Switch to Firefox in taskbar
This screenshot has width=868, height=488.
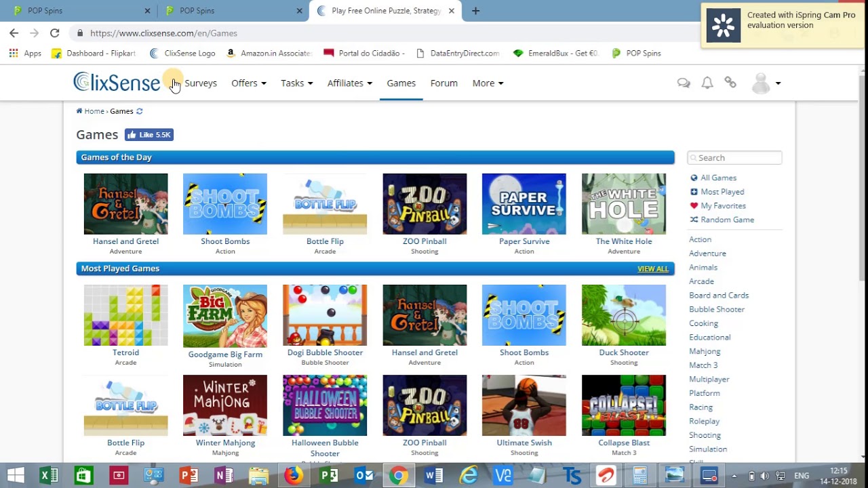pyautogui.click(x=293, y=476)
